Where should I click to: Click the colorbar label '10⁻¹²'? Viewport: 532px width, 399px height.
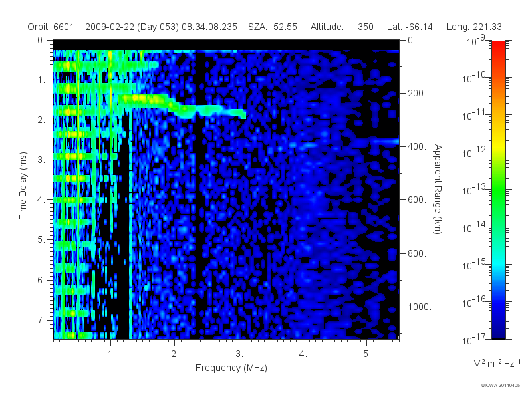(x=474, y=152)
